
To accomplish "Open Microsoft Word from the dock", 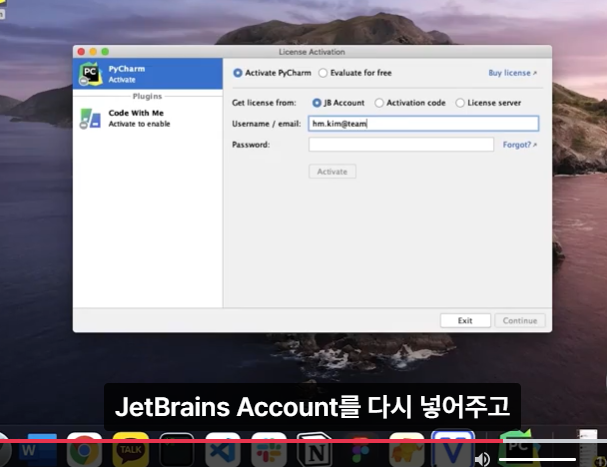I will point(38,450).
